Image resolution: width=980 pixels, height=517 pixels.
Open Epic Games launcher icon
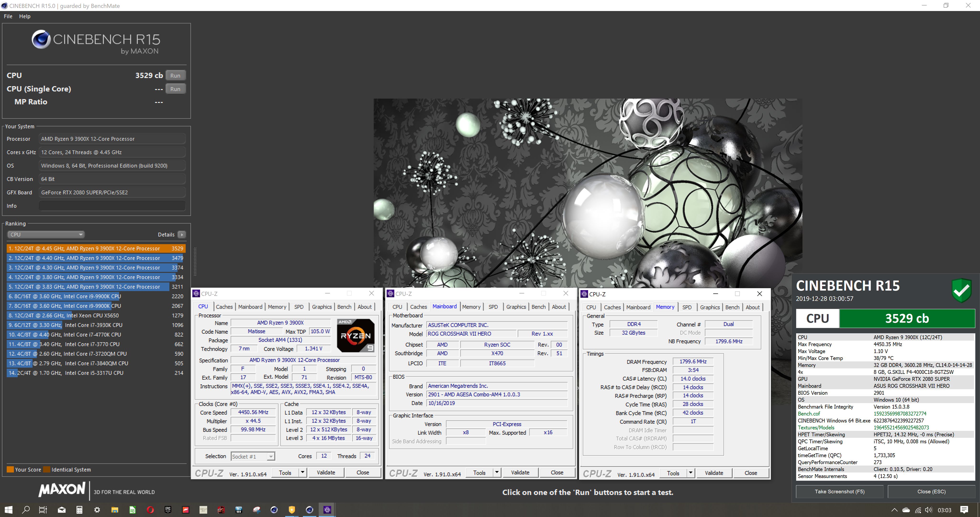coord(168,510)
